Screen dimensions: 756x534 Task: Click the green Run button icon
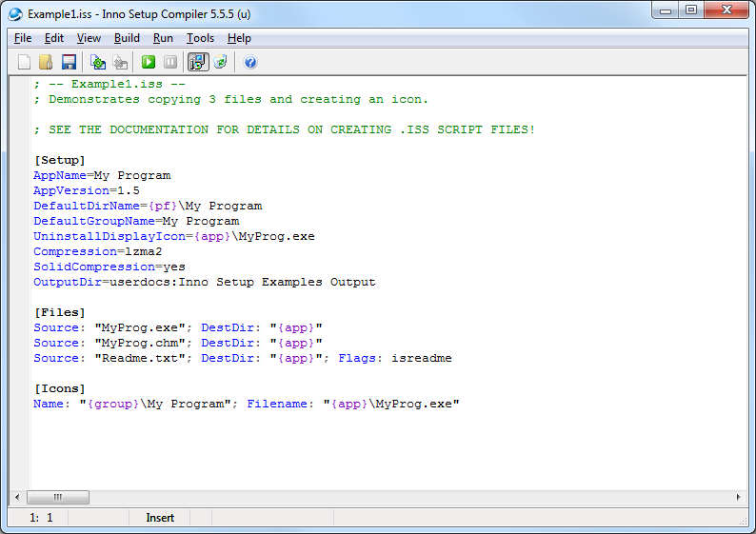tap(149, 62)
